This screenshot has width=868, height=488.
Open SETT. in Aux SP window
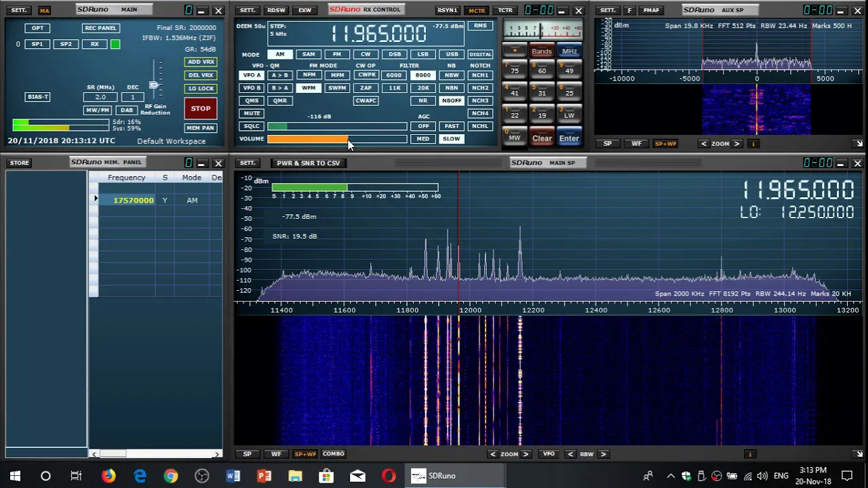[608, 10]
